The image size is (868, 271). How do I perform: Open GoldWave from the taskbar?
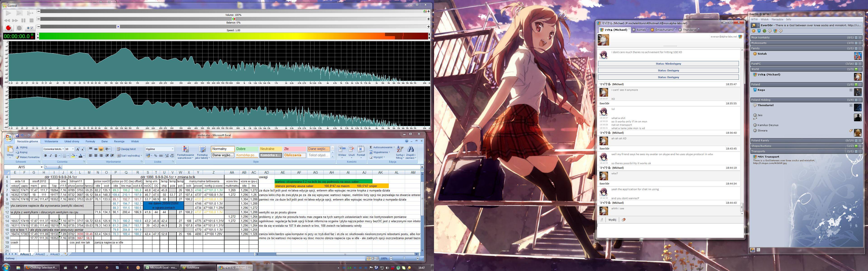198,268
